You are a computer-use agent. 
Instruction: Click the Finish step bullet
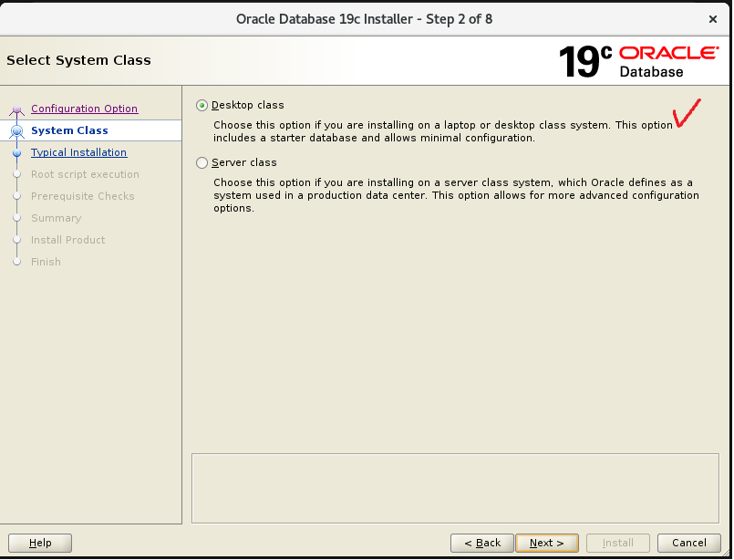(16, 262)
